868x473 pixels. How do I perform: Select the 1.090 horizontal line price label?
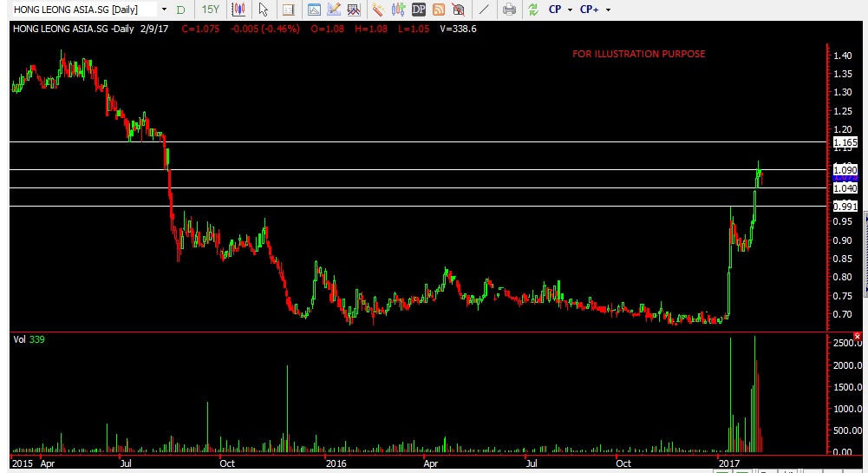(x=845, y=169)
